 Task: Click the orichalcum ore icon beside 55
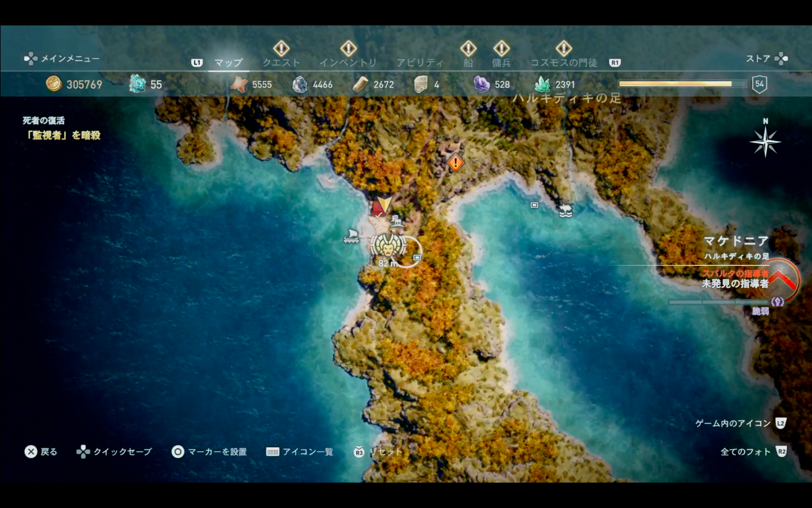[138, 84]
